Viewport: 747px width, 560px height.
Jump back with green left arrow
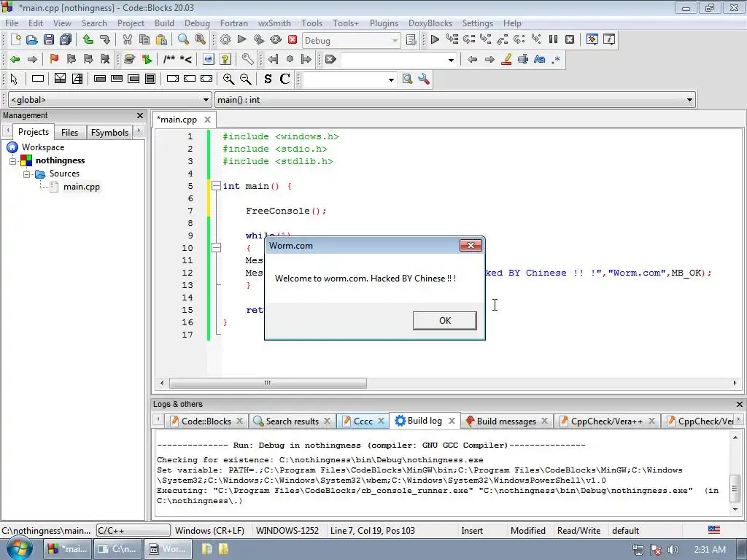tap(15, 59)
